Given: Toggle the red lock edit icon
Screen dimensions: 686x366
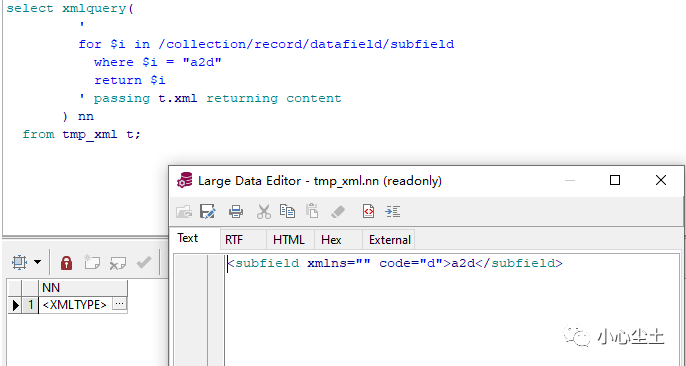Looking at the screenshot, I should tap(66, 262).
